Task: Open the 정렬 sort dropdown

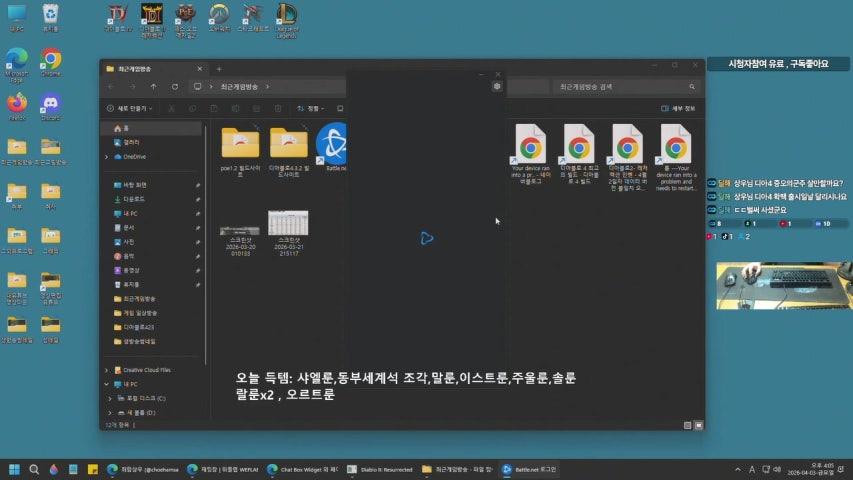Action: point(311,109)
